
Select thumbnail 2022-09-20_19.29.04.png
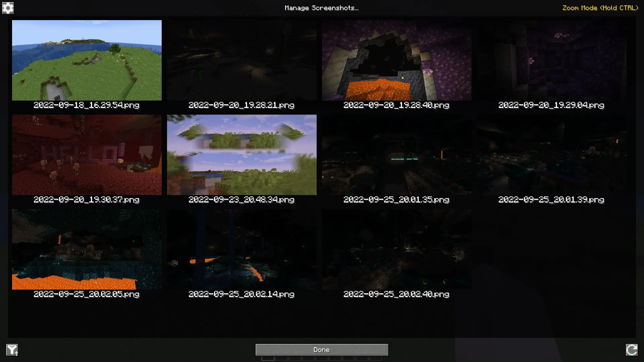coord(551,60)
